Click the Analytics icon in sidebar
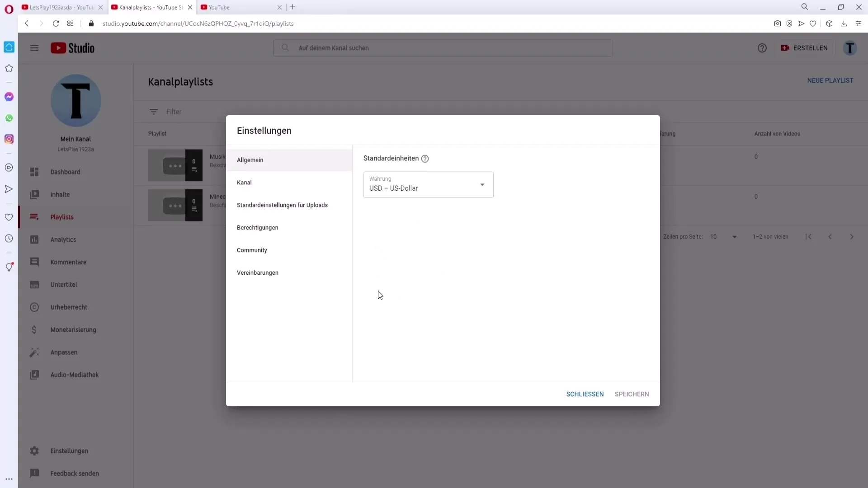This screenshot has height=488, width=868. [34, 239]
